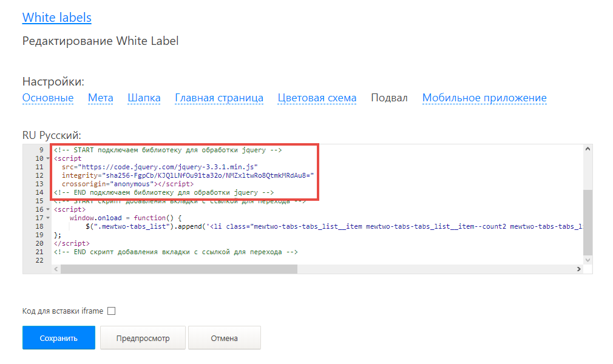This screenshot has height=364, width=613.
Task: Collapse the code fold at line 10
Action: pos(48,159)
